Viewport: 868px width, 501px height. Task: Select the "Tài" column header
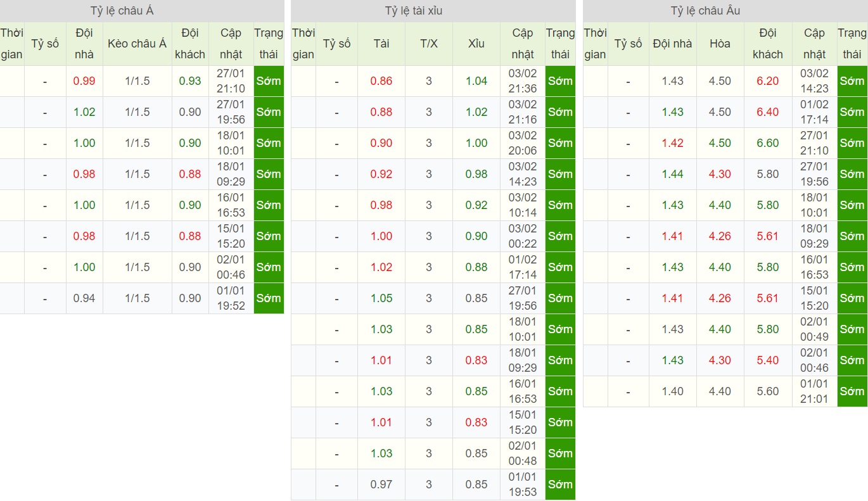(381, 44)
